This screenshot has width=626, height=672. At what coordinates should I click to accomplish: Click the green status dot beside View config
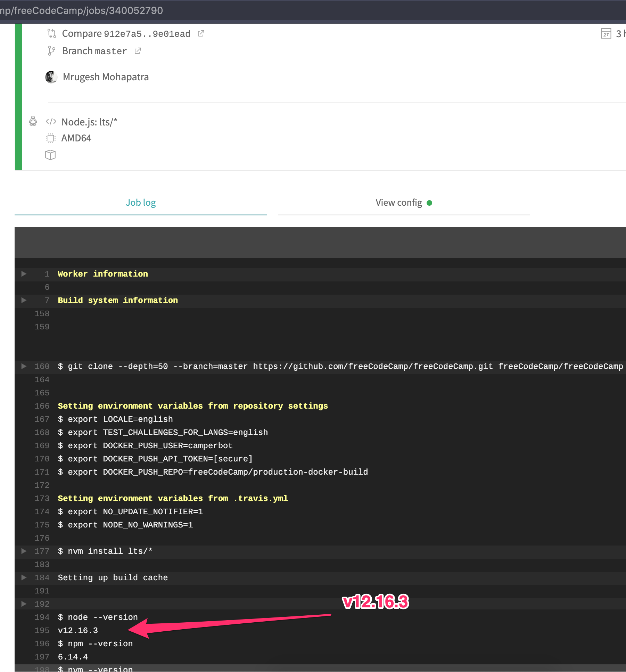[x=430, y=203]
